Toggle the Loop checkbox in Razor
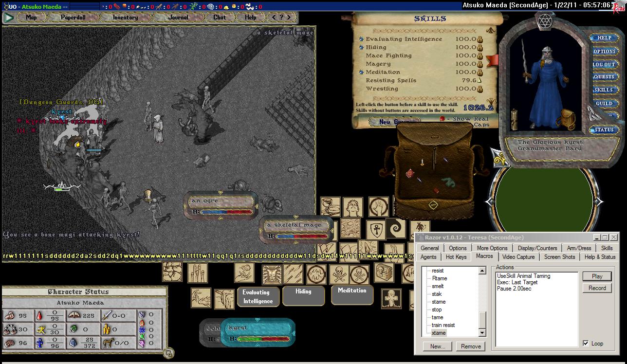The height and width of the screenshot is (364, 627). point(586,343)
